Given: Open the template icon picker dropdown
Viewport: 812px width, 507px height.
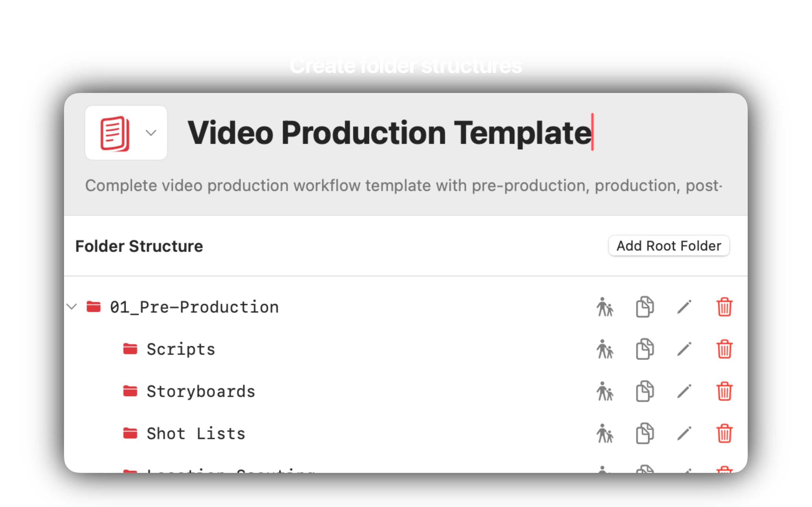Looking at the screenshot, I should click(151, 133).
